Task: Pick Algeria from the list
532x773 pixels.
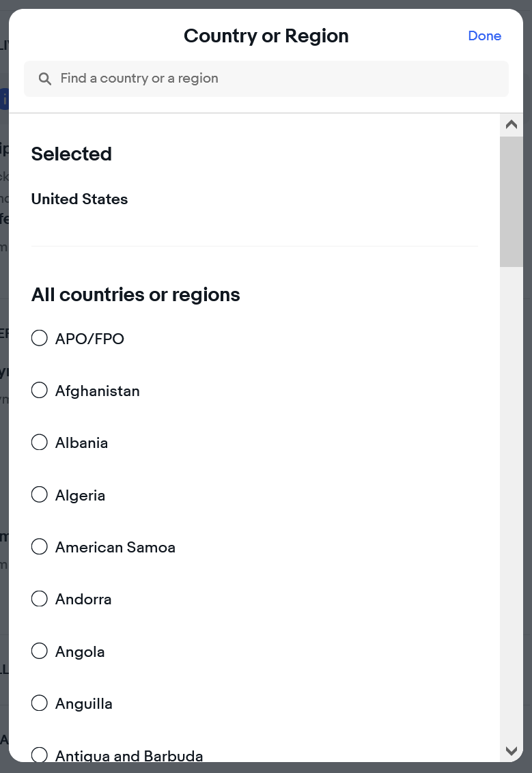Action: 40,494
